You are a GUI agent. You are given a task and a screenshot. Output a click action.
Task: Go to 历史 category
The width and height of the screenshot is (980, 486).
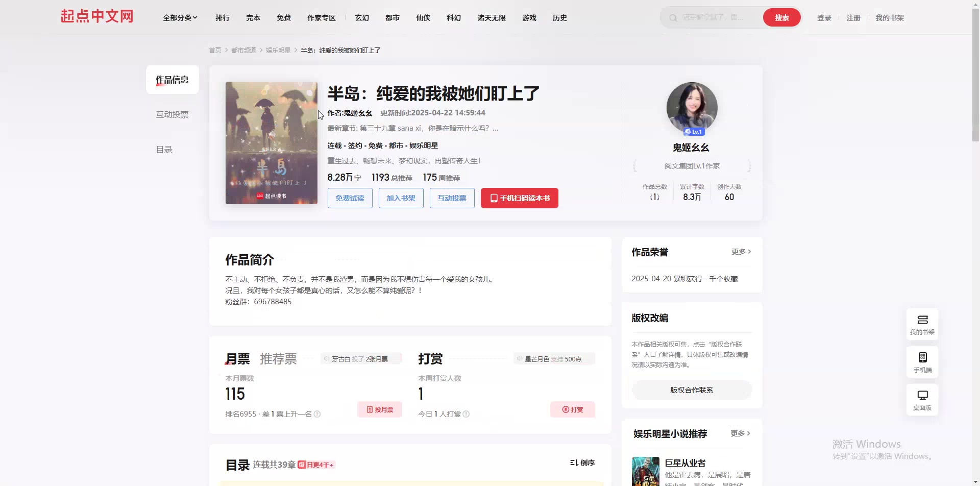point(560,18)
